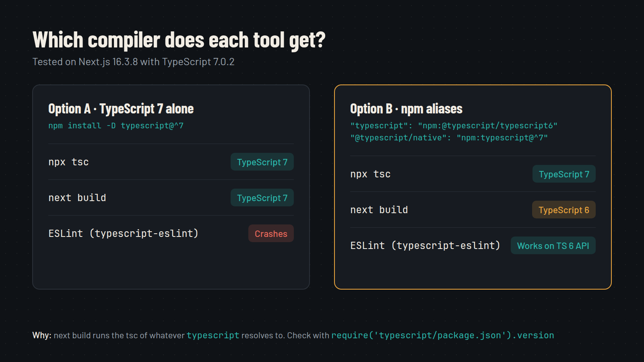644x362 pixels.
Task: Click the red 'Crashes' badge
Action: (x=271, y=233)
